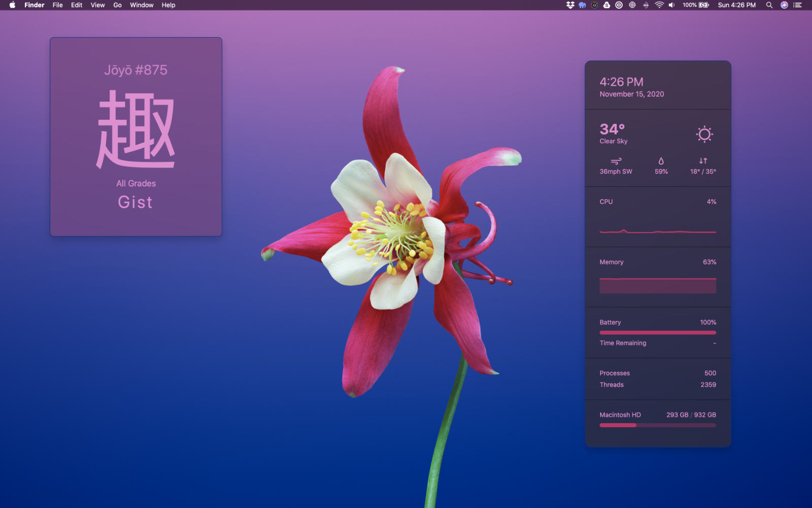
Task: Open Spotlight search magnifier
Action: pyautogui.click(x=769, y=5)
